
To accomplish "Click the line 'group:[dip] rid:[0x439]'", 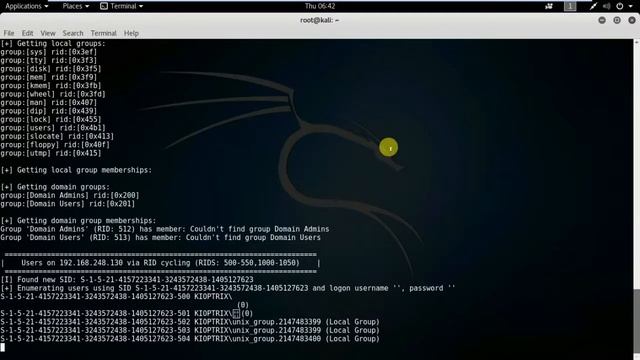I will pos(49,111).
